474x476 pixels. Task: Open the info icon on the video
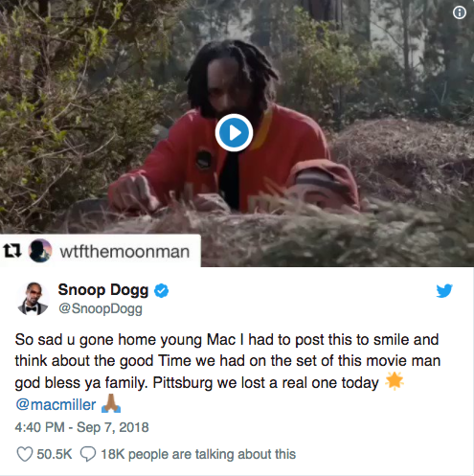tap(460, 12)
